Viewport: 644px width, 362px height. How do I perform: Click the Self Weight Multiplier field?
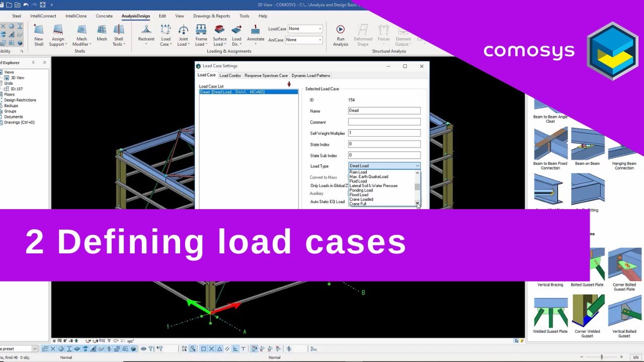[x=384, y=133]
